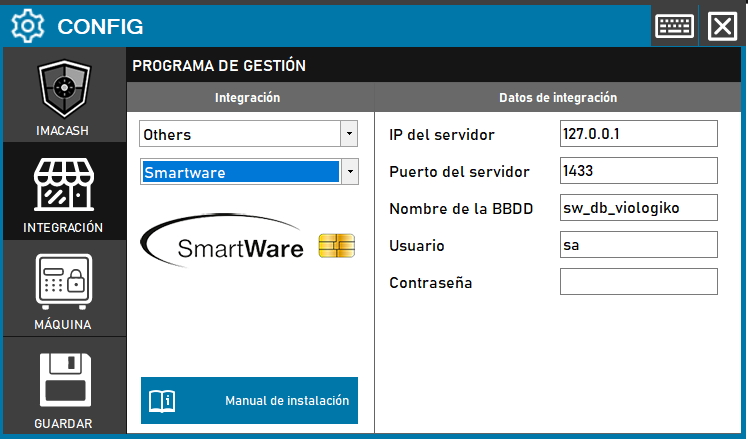This screenshot has width=748, height=439.
Task: Open the Smartware combo box selection
Action: 240,172
